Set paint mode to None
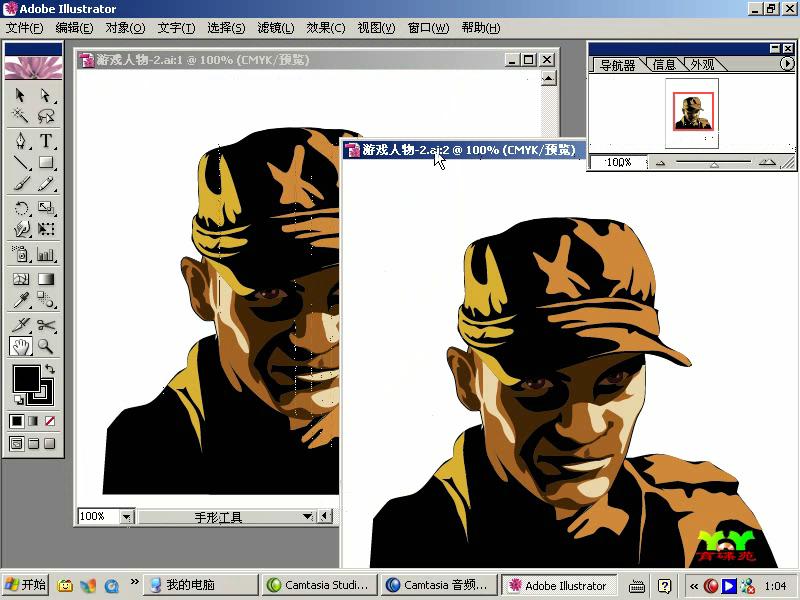 point(49,421)
